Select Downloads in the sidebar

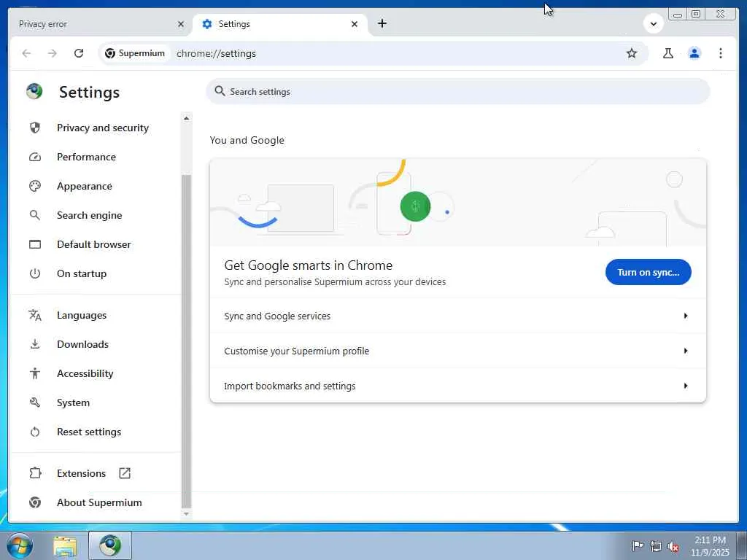(x=82, y=344)
